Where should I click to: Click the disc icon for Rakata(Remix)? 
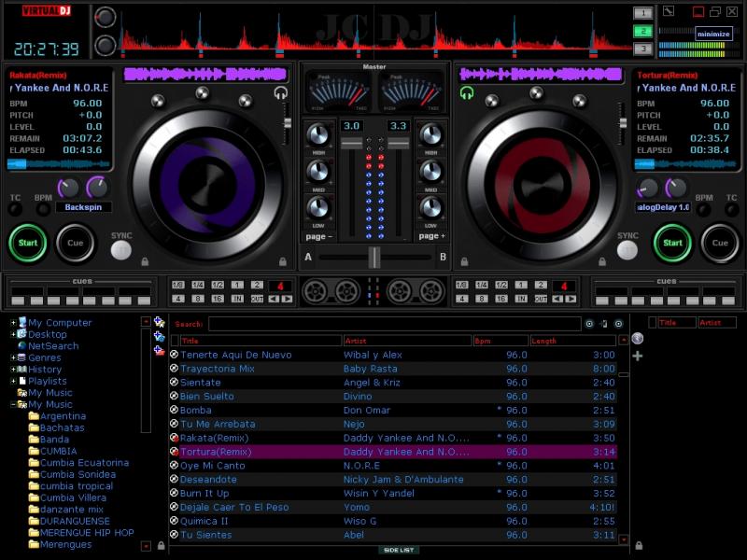coord(174,438)
